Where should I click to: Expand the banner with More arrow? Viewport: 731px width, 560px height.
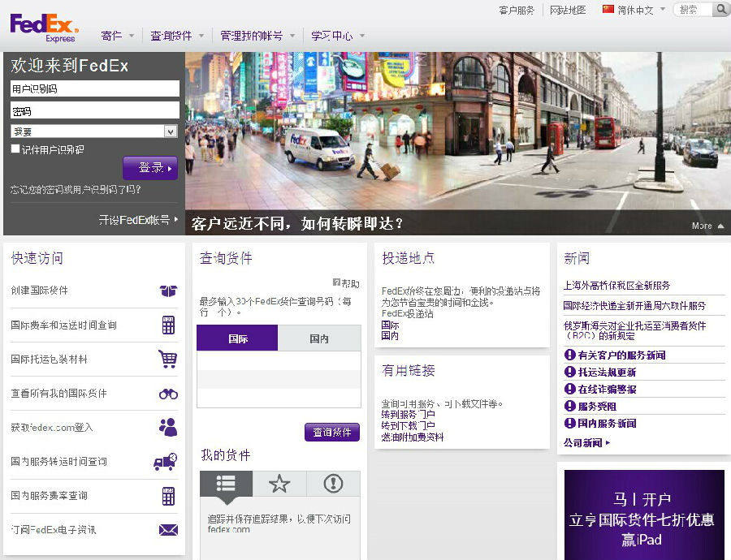coord(707,226)
